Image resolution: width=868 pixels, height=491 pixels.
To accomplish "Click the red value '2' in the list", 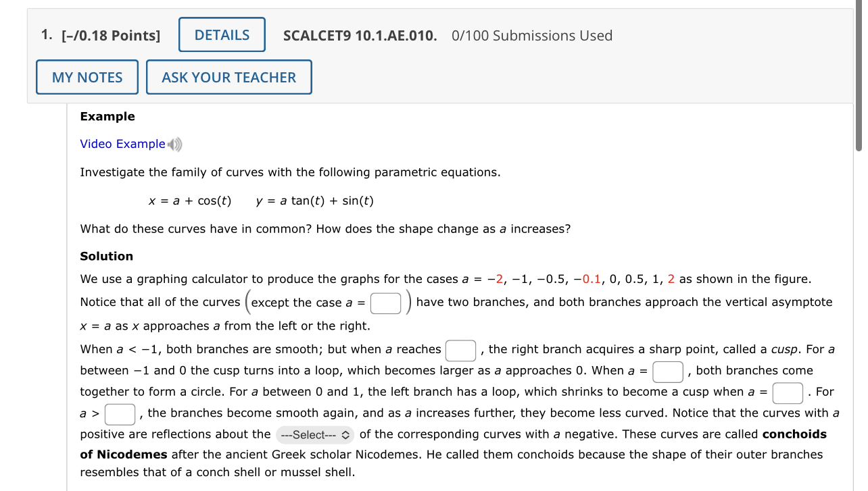I will pos(670,278).
